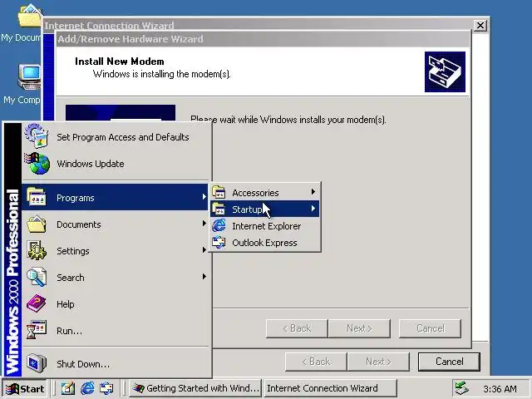Launch Internet Explorer from Quick Launch bar
Screen dimensions: 532x399
(x=87, y=388)
